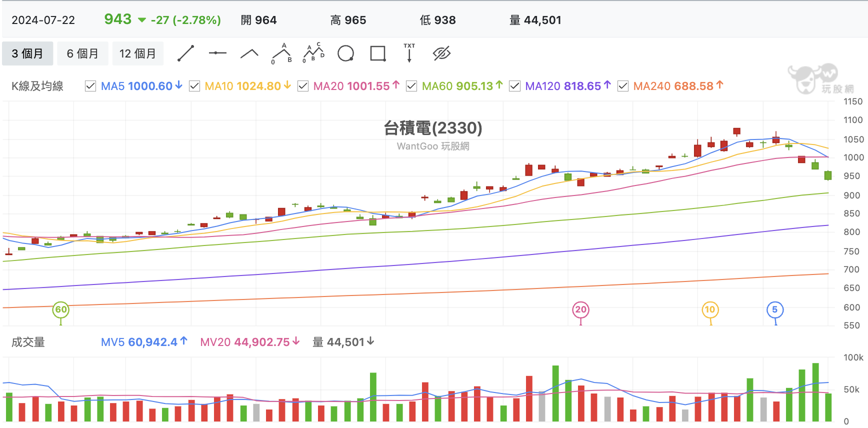The width and height of the screenshot is (868, 428).
Task: Click the K線及均線 section label
Action: pos(37,86)
